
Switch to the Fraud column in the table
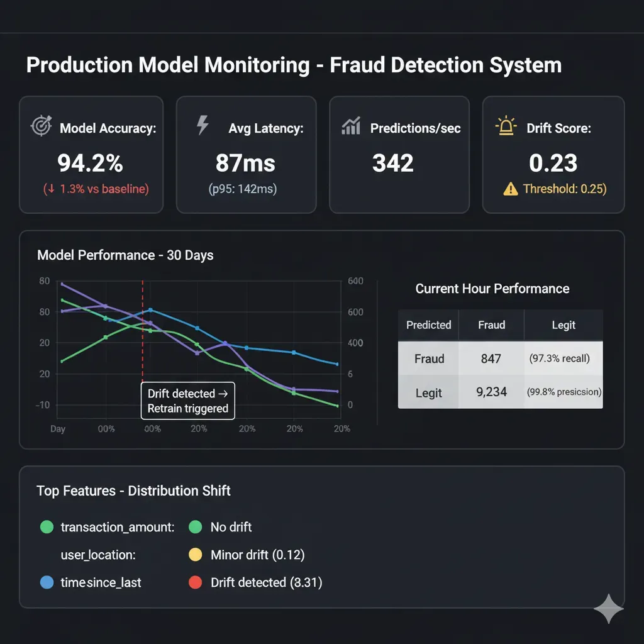click(491, 325)
